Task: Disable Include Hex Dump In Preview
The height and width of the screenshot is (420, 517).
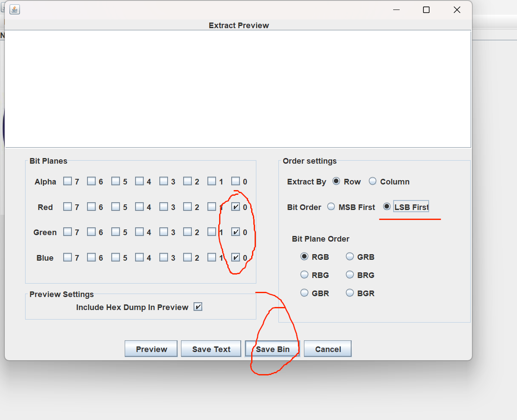Action: pos(198,307)
